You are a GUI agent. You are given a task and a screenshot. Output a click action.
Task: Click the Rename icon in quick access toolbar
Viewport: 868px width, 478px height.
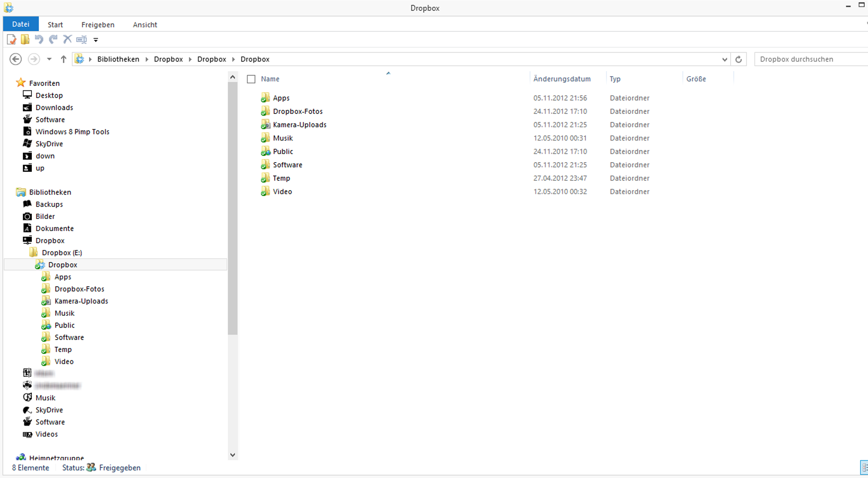pyautogui.click(x=82, y=40)
